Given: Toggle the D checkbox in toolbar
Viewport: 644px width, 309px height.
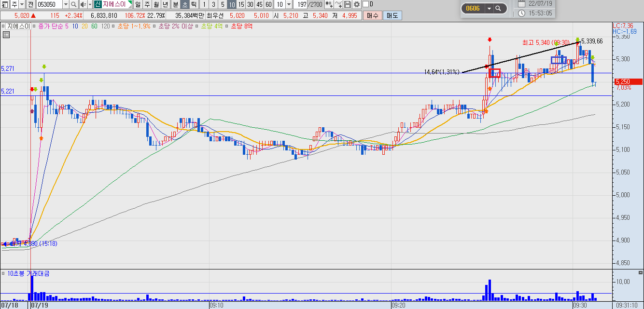Looking at the screenshot, I should pyautogui.click(x=365, y=5).
